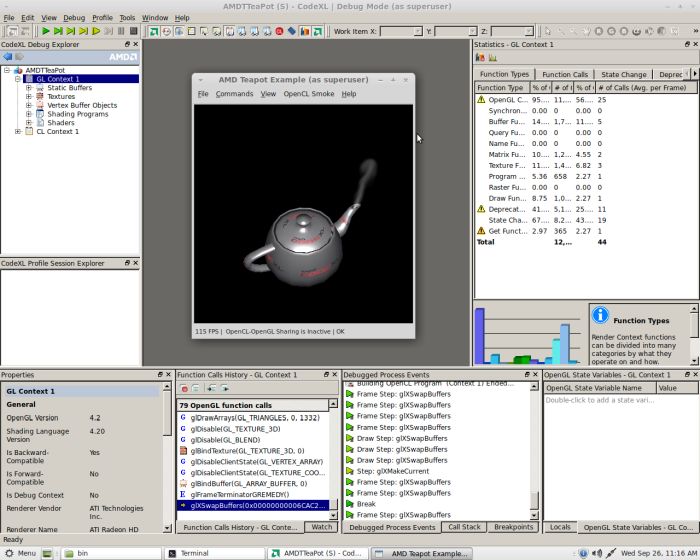Switch to the State Change statistics tab
The height and width of the screenshot is (560, 700).
pyautogui.click(x=623, y=74)
